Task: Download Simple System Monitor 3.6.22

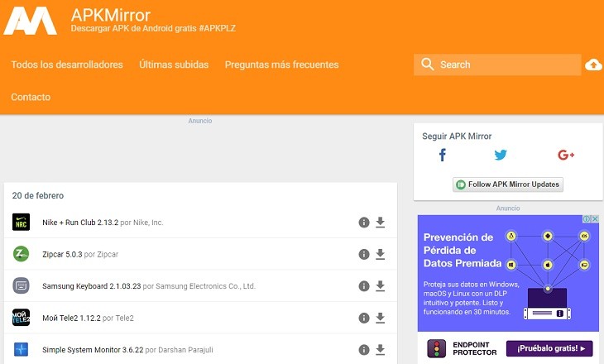Action: pyautogui.click(x=381, y=350)
